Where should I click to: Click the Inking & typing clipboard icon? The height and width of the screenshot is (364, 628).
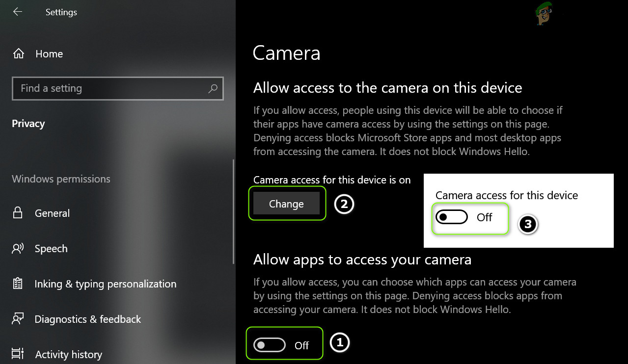tap(18, 284)
